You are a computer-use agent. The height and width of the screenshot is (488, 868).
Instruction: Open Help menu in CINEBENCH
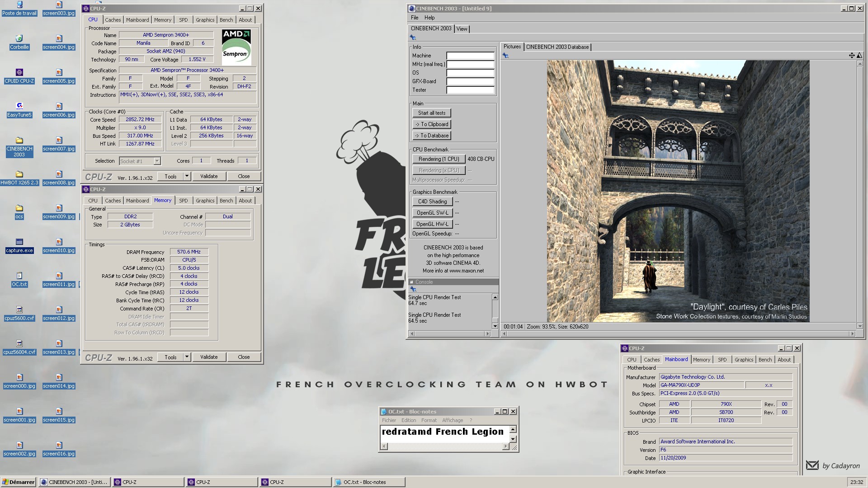(429, 18)
